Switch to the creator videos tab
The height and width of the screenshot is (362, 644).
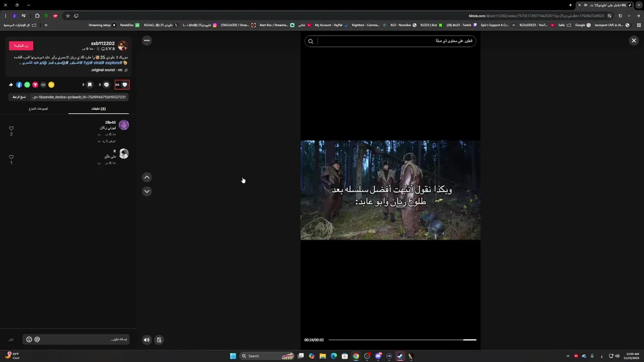tap(39, 109)
